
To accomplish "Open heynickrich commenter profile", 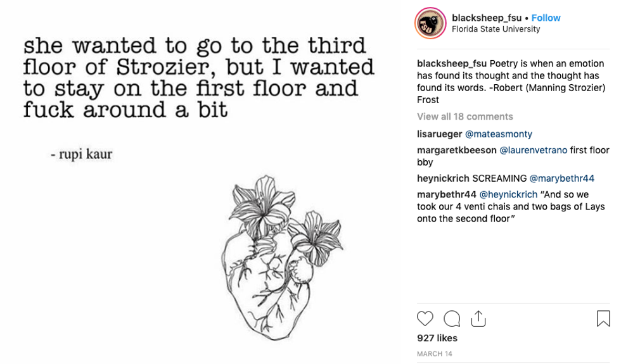I will [443, 179].
